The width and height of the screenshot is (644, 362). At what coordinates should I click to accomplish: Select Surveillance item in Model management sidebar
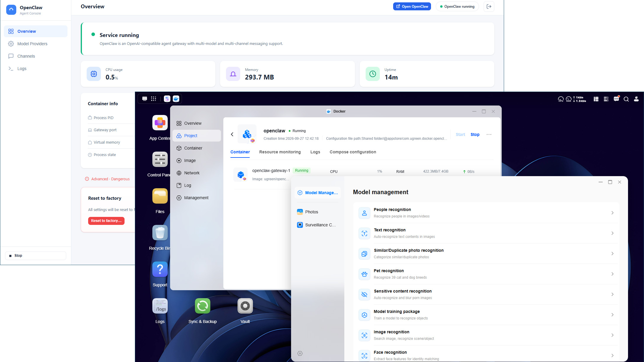coord(317,225)
